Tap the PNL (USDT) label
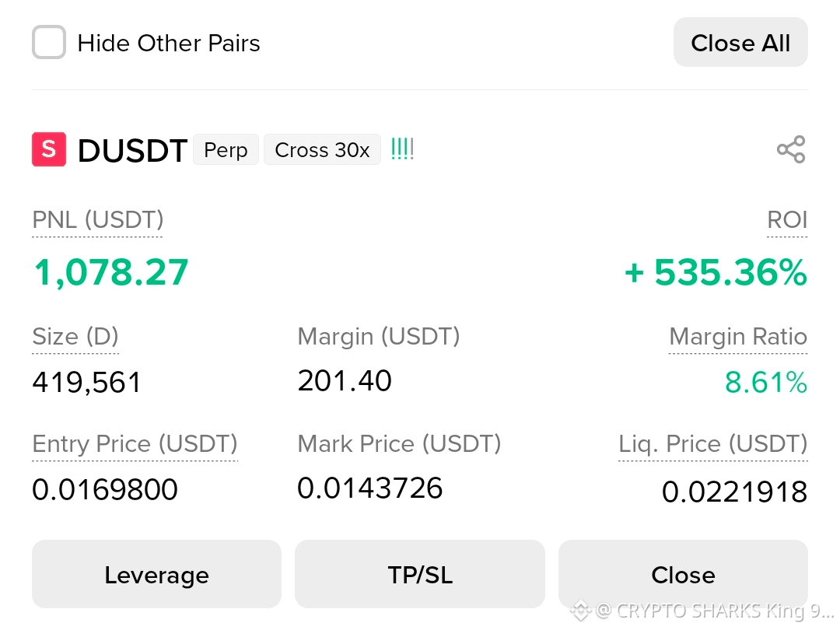 tap(97, 219)
